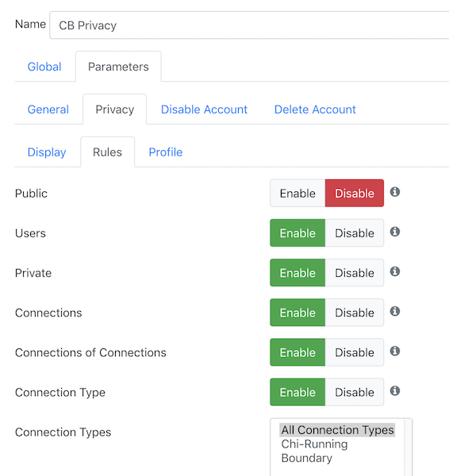Select Chi-Running in Connection Types list
The height and width of the screenshot is (476, 449).
(x=314, y=443)
